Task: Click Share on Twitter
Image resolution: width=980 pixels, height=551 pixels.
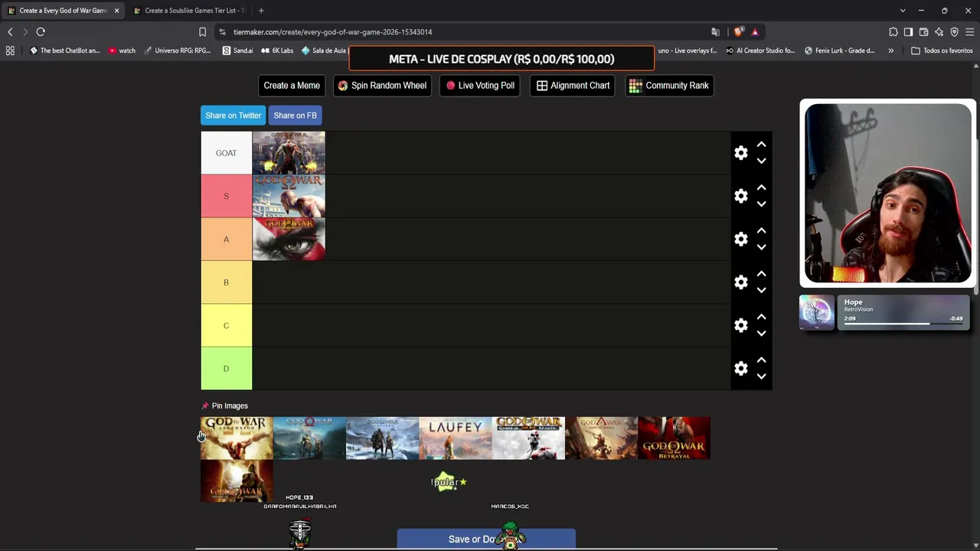Action: pyautogui.click(x=234, y=116)
